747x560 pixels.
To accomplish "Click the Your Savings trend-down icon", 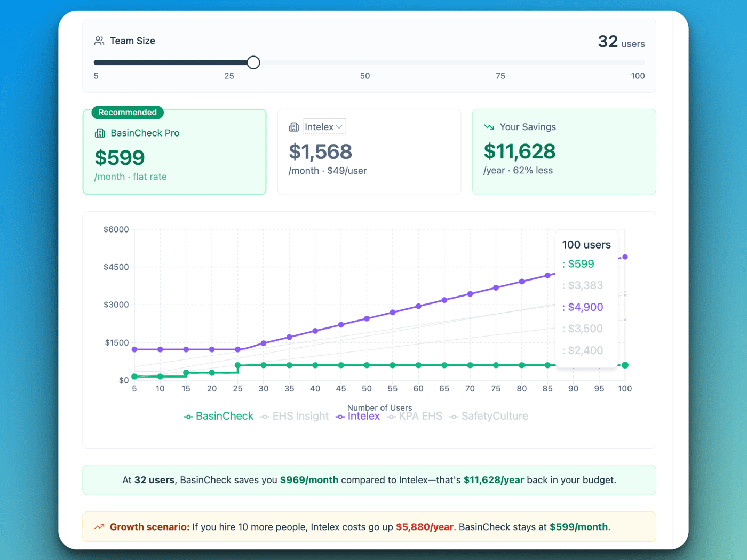I will (x=489, y=127).
